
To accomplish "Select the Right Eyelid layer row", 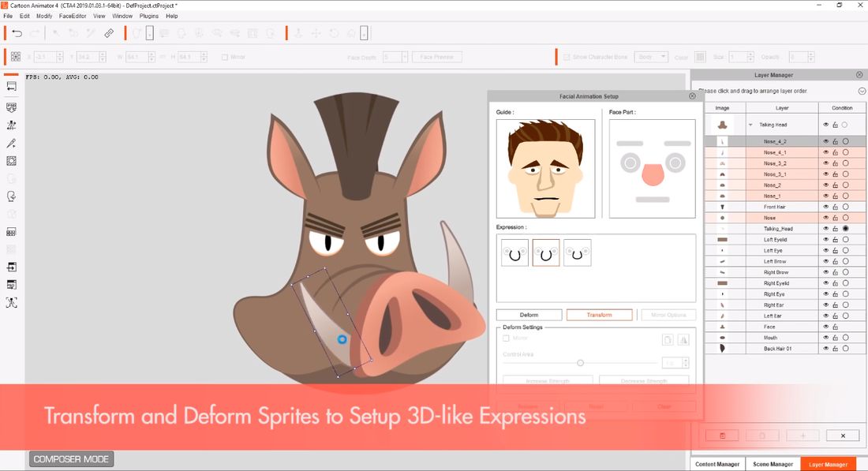I will coord(786,283).
